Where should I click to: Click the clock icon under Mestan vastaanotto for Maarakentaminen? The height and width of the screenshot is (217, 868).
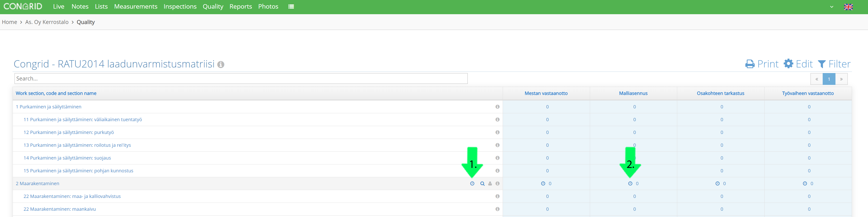pos(543,184)
